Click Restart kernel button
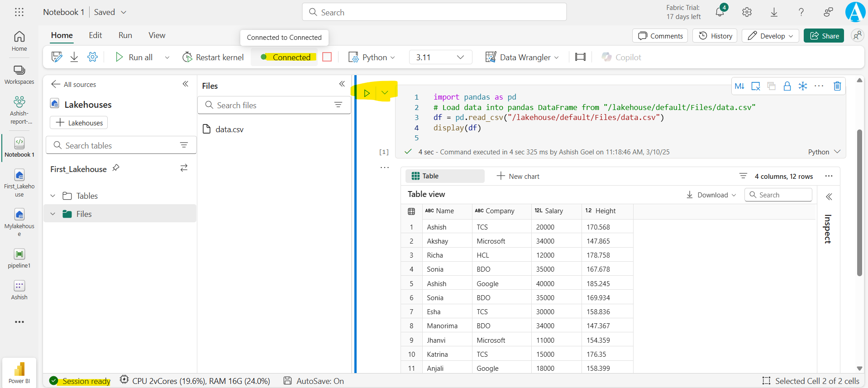The image size is (868, 388). coord(213,57)
